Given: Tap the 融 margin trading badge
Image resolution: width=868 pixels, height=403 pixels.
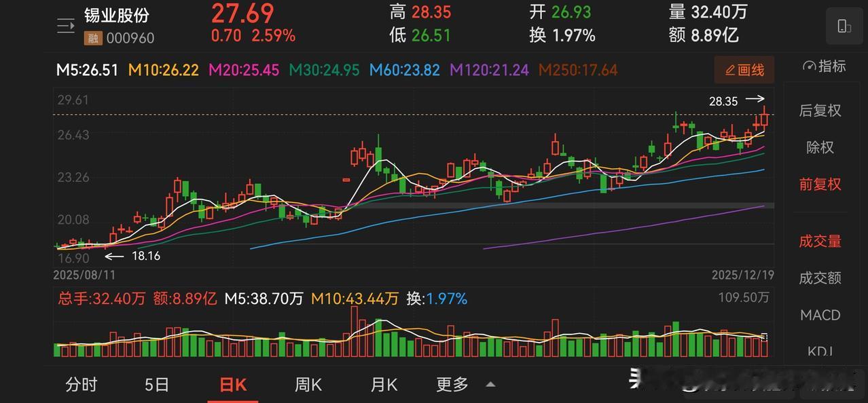Looking at the screenshot, I should 92,39.
